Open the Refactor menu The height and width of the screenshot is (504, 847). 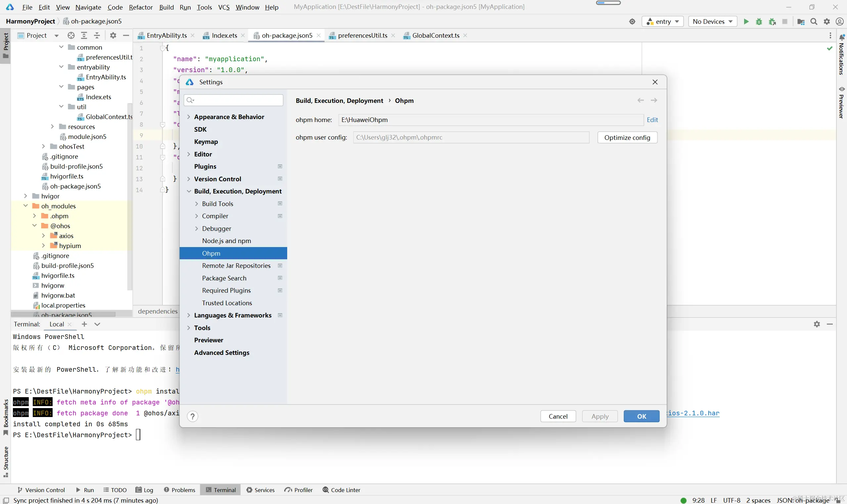tap(141, 7)
